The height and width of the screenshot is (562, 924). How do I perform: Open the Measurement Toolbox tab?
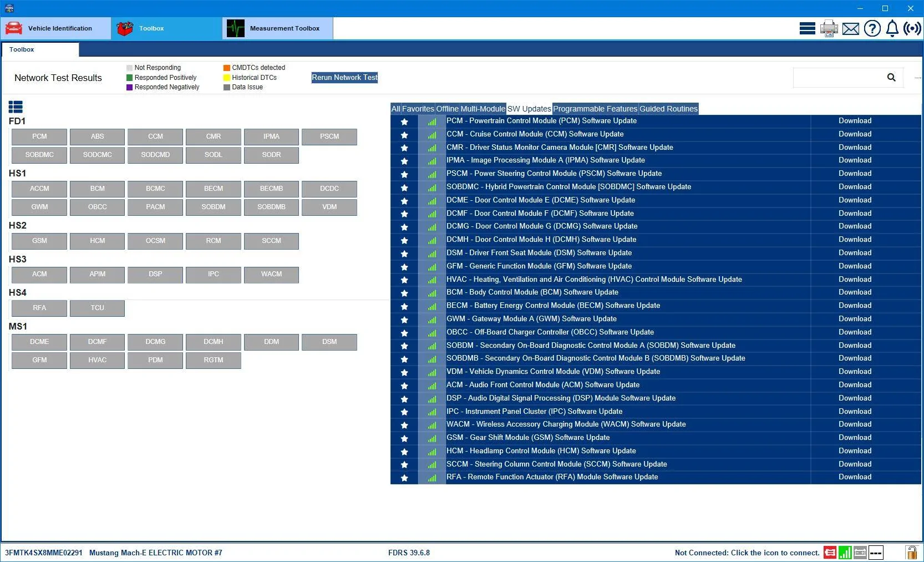[x=277, y=28]
